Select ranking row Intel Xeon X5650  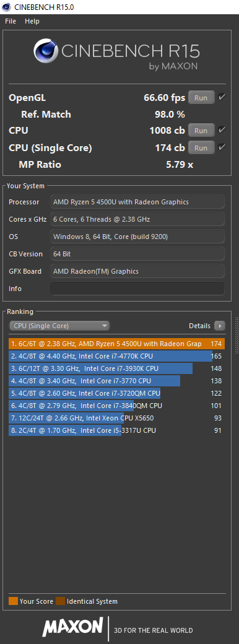pos(116,418)
